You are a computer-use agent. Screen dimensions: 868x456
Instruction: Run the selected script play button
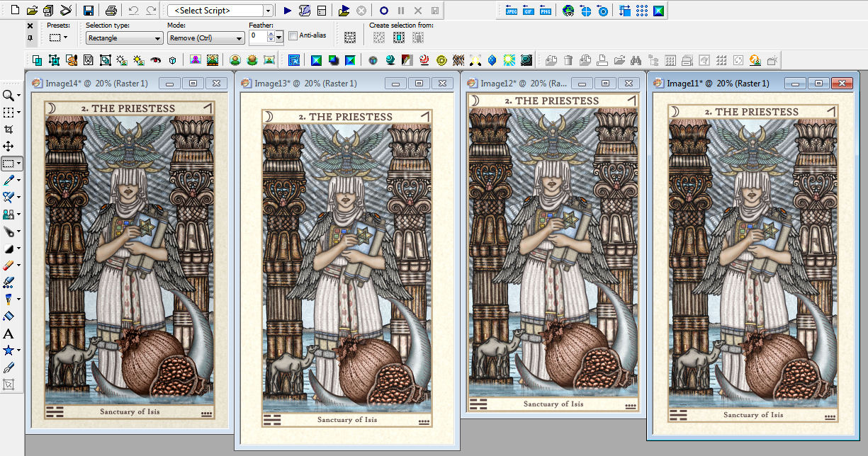[287, 11]
